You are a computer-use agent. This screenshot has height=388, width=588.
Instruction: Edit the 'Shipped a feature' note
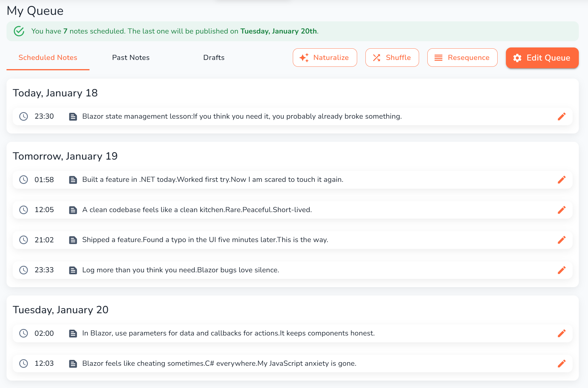tap(562, 240)
